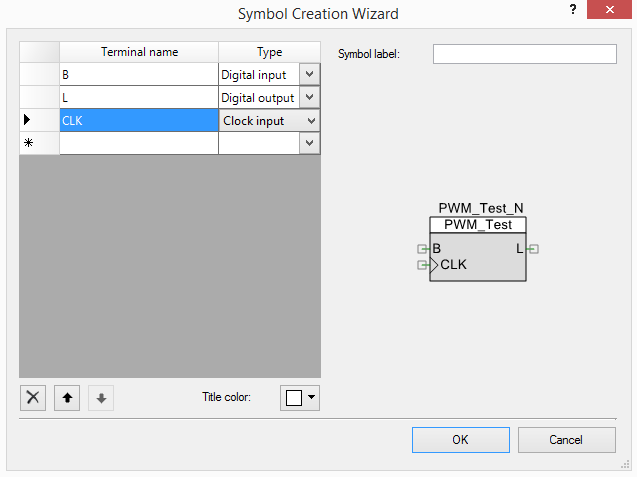
Task: Click the Cancel button
Action: pyautogui.click(x=566, y=440)
